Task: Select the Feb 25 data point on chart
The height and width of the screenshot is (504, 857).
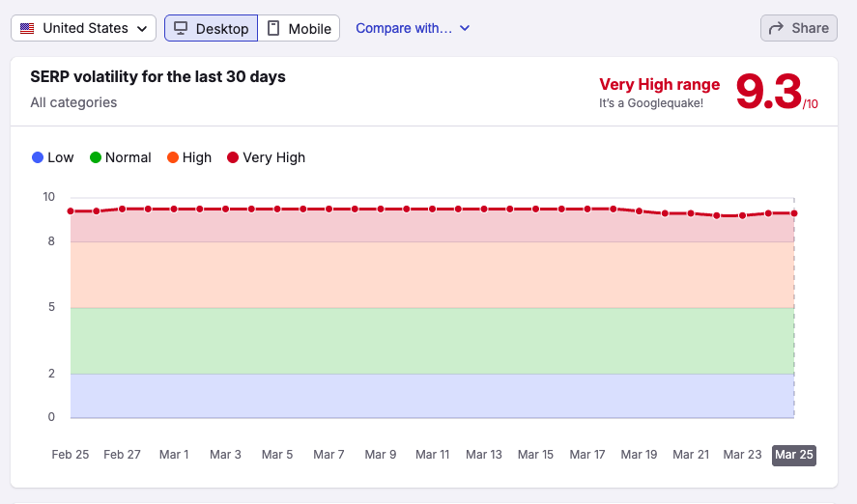Action: tap(71, 211)
